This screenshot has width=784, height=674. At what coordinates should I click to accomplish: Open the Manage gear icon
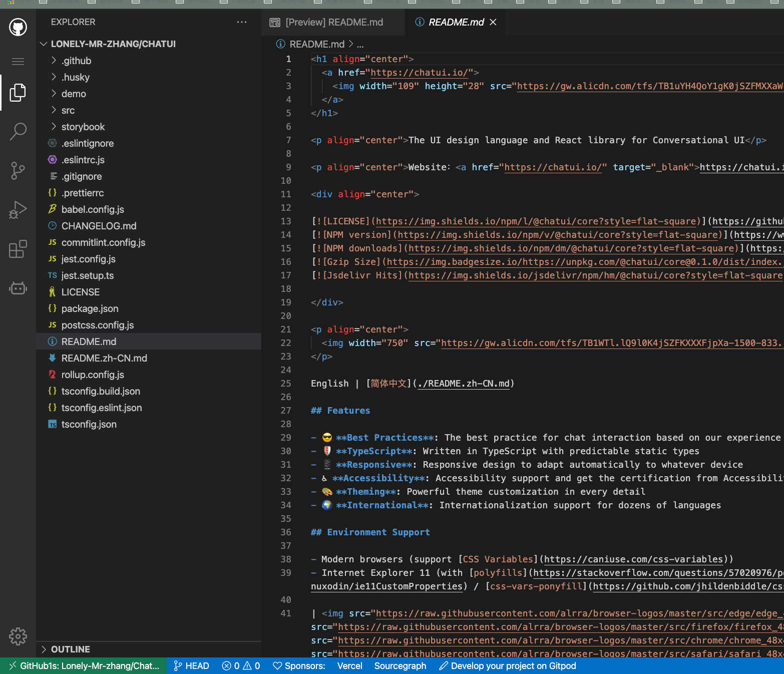(x=18, y=636)
